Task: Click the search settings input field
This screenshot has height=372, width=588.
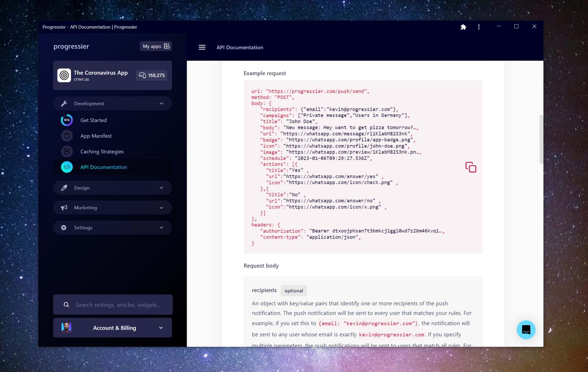Action: 113,305
